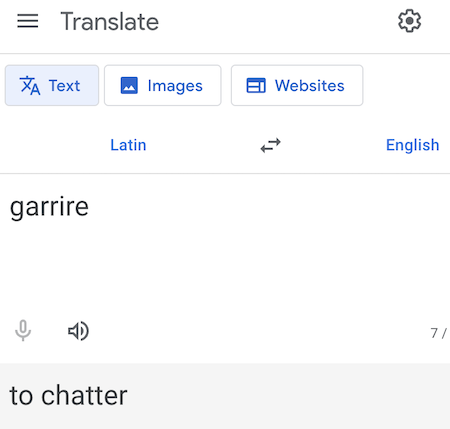This screenshot has height=429, width=450.
Task: Click the empty header space beside Translate
Action: (x=277, y=21)
